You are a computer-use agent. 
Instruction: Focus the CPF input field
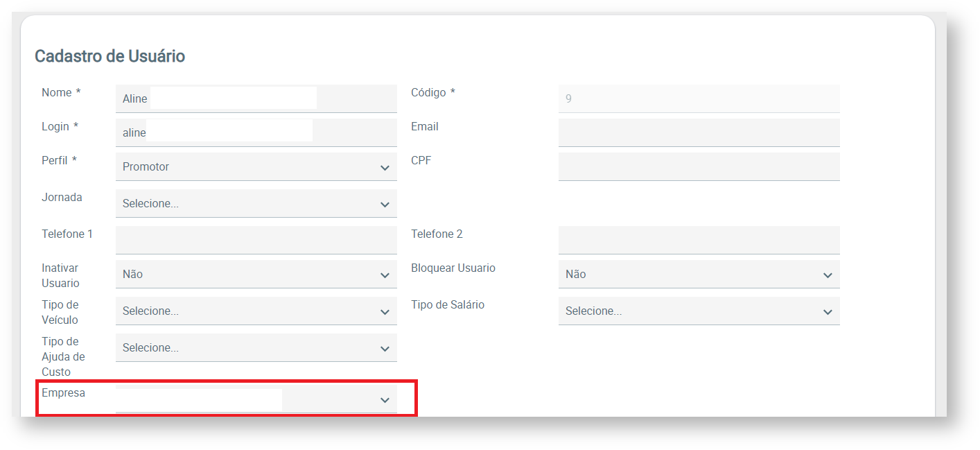pos(699,166)
